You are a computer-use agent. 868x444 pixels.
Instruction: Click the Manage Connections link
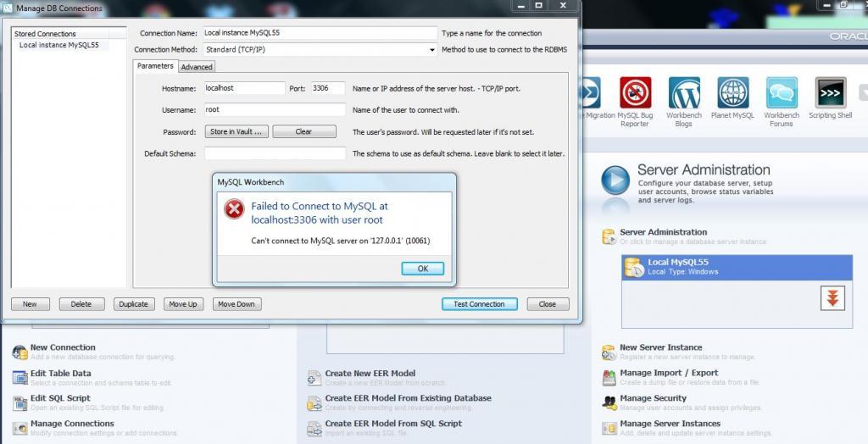(73, 424)
